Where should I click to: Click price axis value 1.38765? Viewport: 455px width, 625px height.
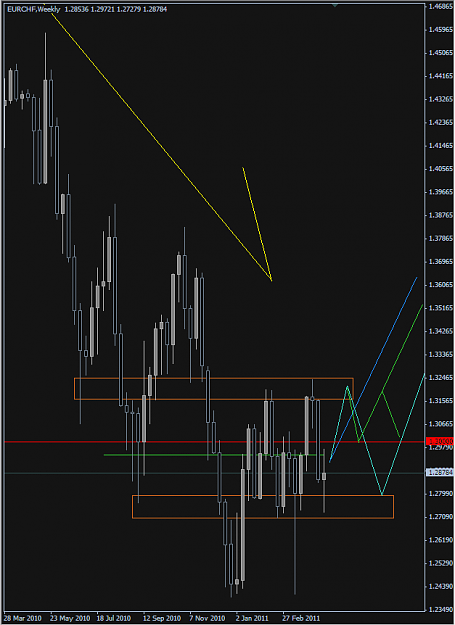click(441, 215)
